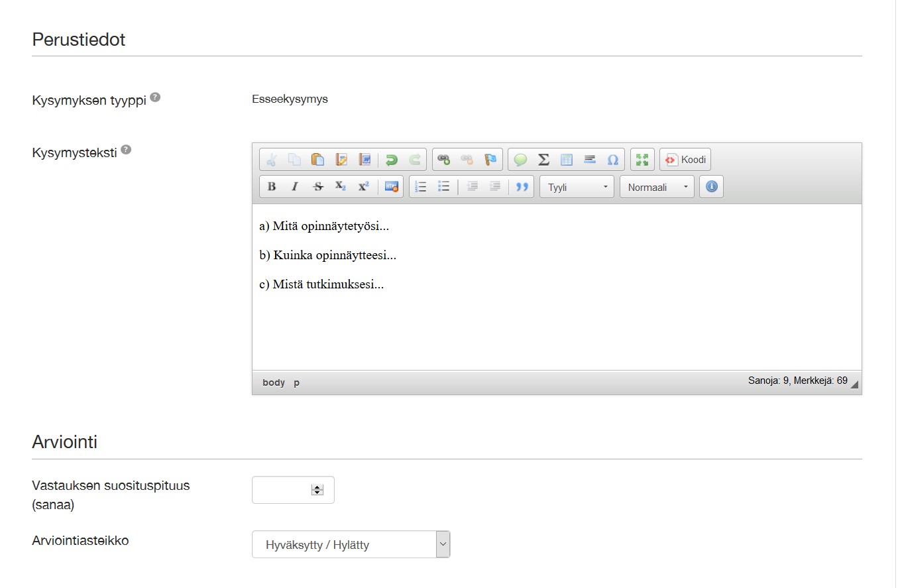
Task: Open the Tyyli style dropdown
Action: [577, 187]
